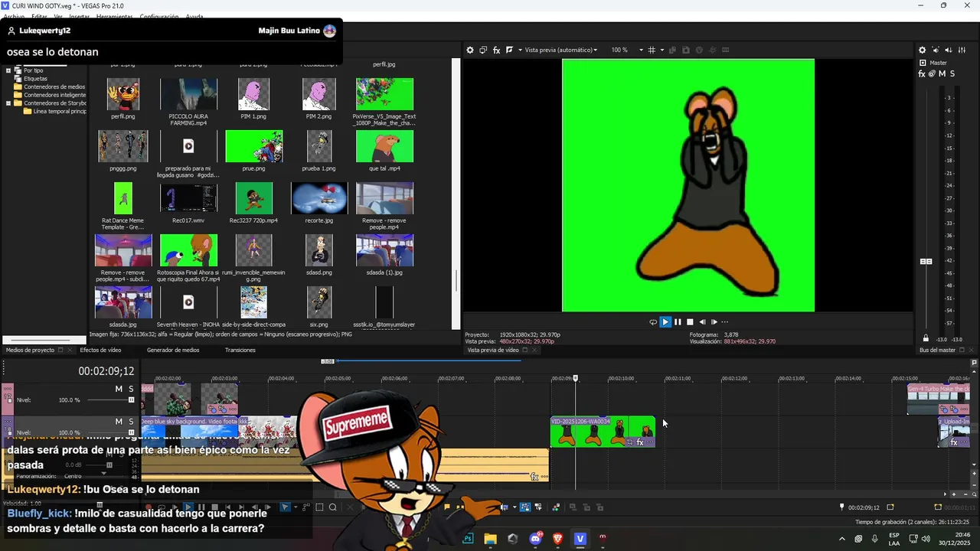Screen dimensions: 980x551
Task: Select Etiquetas in the media tree
Action: click(x=35, y=79)
